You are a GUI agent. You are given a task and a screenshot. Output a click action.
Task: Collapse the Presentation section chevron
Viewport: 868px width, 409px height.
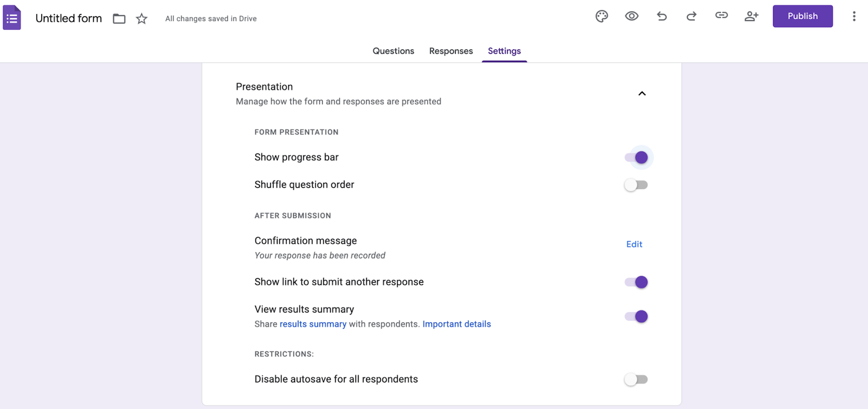642,94
